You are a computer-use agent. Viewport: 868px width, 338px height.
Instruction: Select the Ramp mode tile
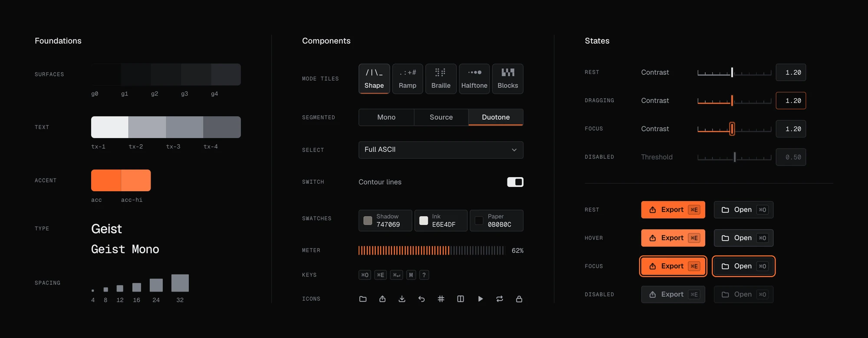(x=408, y=79)
